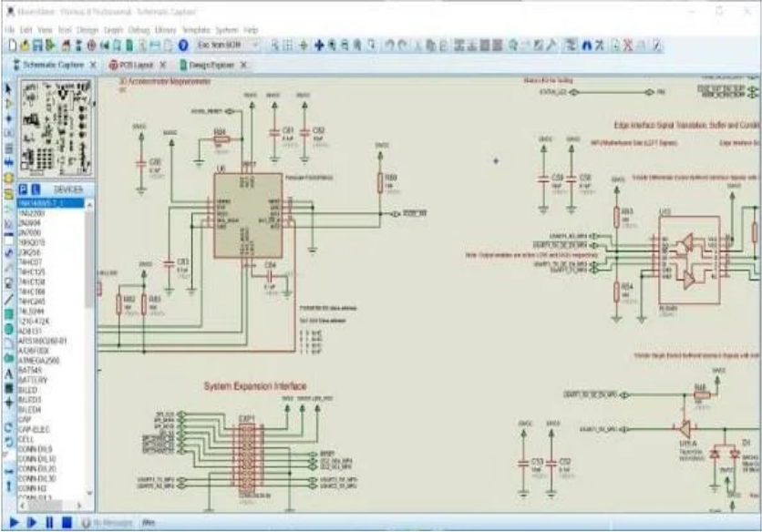This screenshot has height=532, width=762.
Task: Click the Open Project folder icon
Action: coord(25,46)
